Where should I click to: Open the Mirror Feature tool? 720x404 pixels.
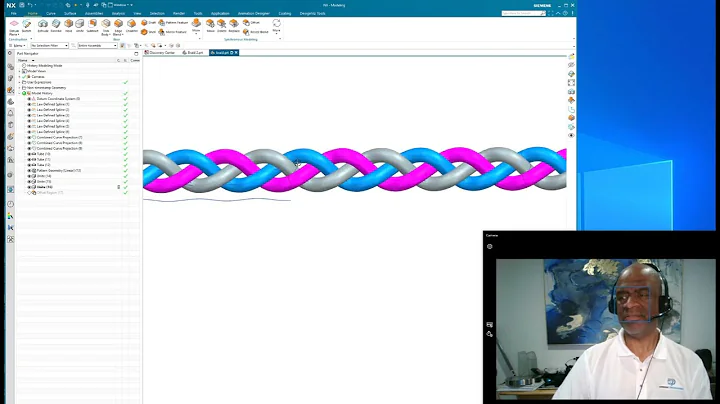click(x=173, y=32)
